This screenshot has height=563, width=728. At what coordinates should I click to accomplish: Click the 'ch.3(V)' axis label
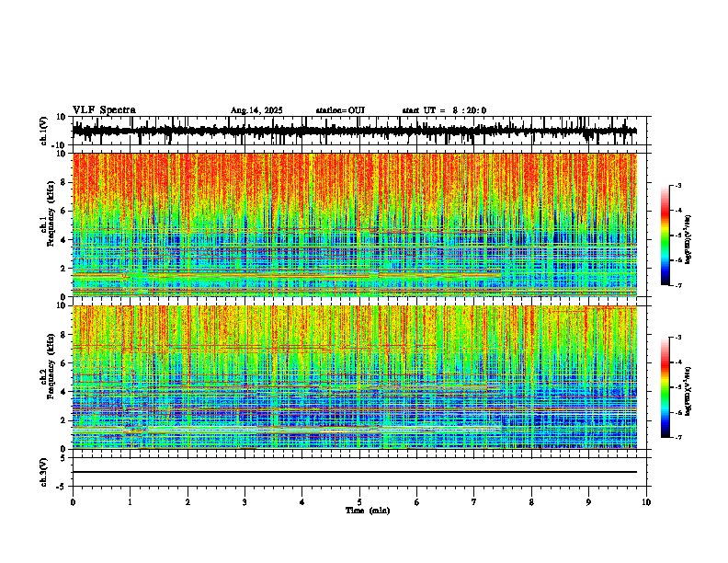click(44, 472)
